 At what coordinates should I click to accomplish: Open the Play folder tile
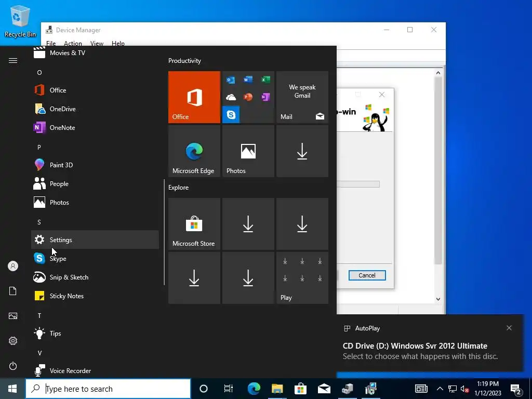click(302, 278)
